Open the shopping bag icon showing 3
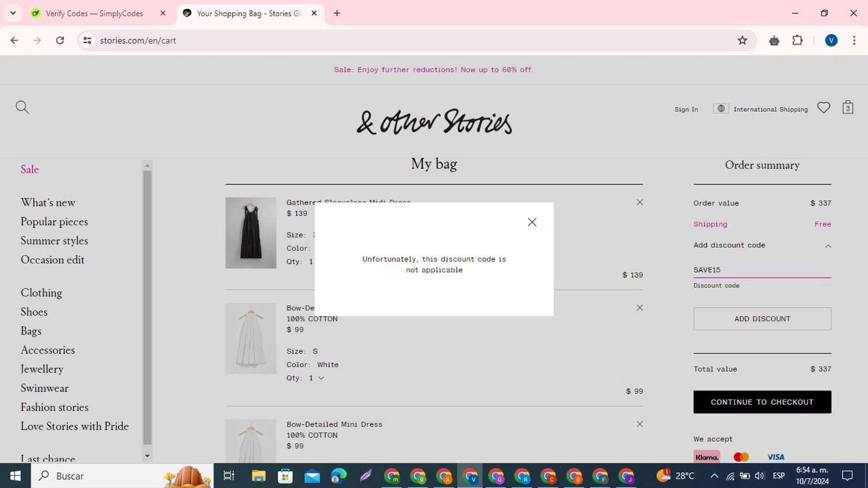868x488 pixels. [x=848, y=107]
